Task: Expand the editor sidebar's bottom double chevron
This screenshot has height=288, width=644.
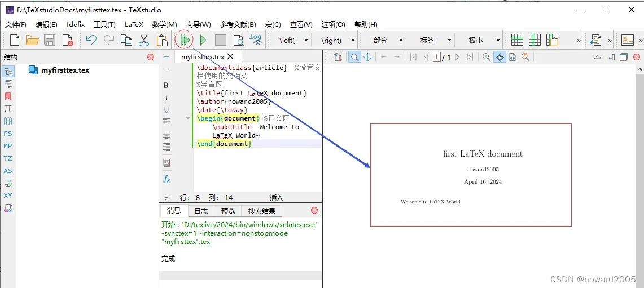Action: coord(167,198)
